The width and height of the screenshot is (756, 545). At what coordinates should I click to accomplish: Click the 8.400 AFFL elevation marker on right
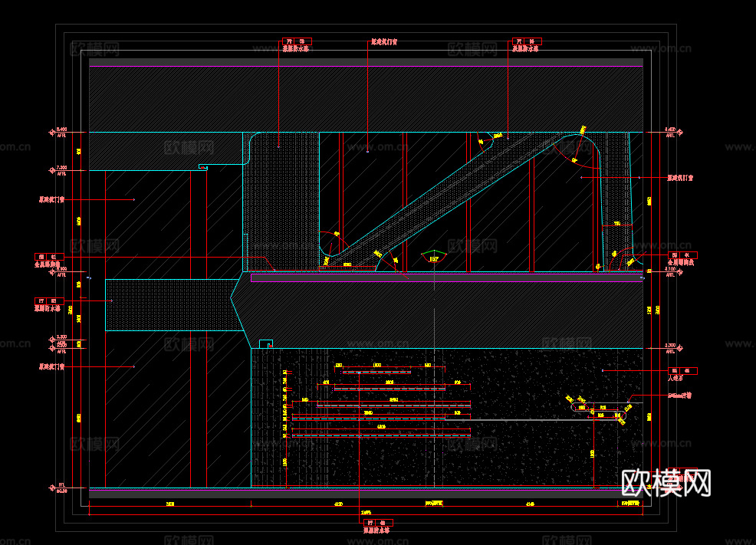[673, 132]
